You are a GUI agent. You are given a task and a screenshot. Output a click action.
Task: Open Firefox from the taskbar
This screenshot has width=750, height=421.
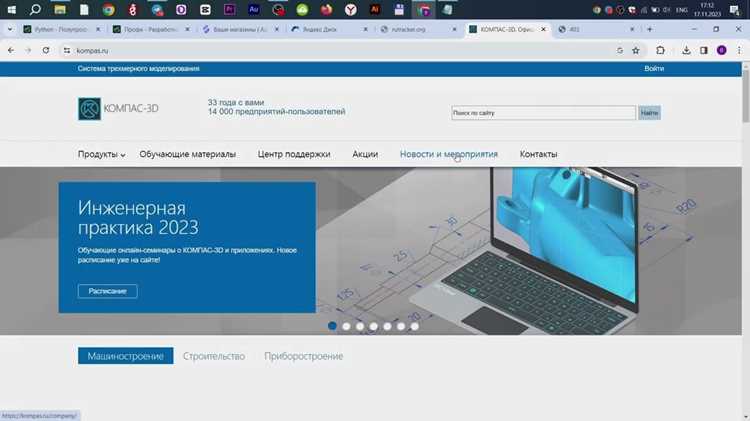click(x=326, y=9)
